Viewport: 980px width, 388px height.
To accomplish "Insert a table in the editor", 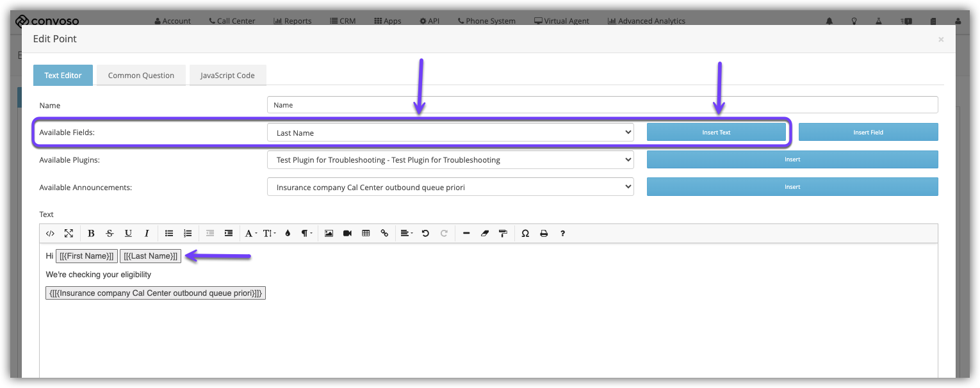I will click(366, 234).
